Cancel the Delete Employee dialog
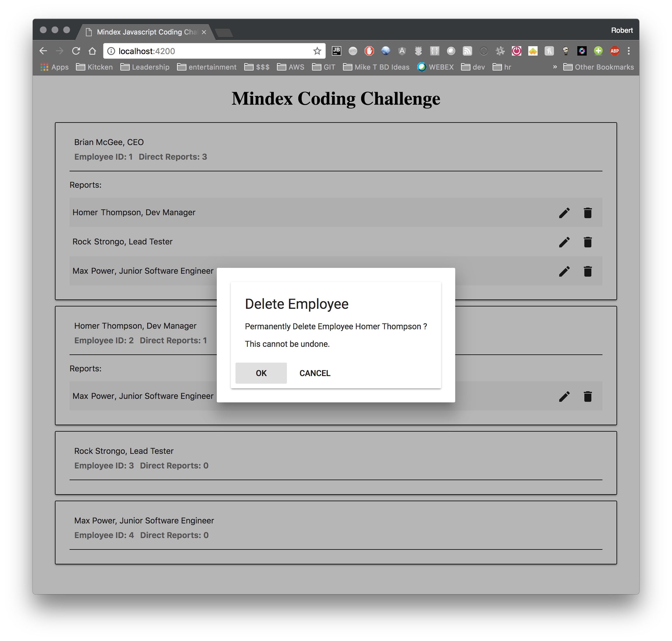 (x=314, y=373)
